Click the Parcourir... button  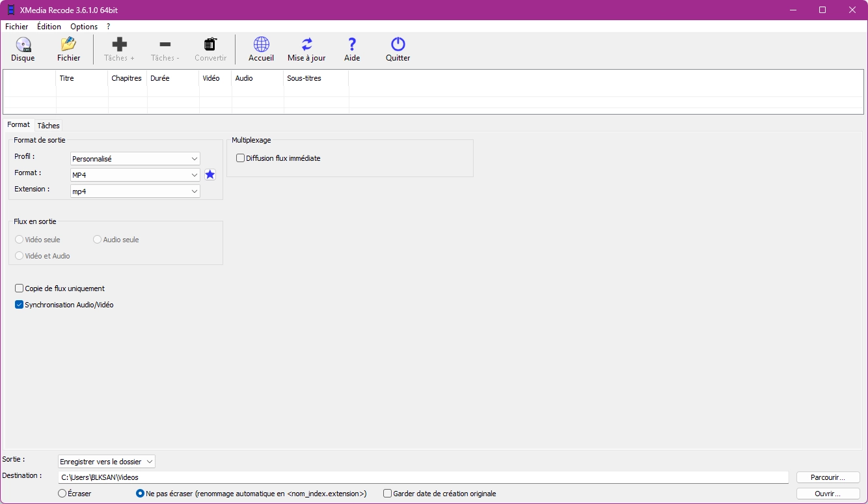(828, 477)
